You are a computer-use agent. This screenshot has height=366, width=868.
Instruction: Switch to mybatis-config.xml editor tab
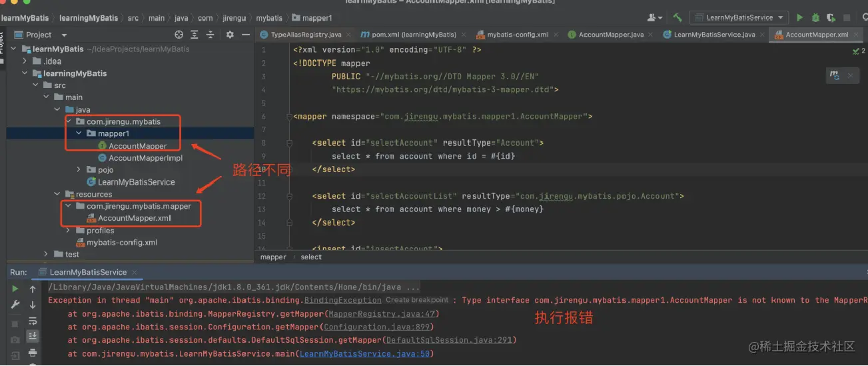pyautogui.click(x=518, y=35)
